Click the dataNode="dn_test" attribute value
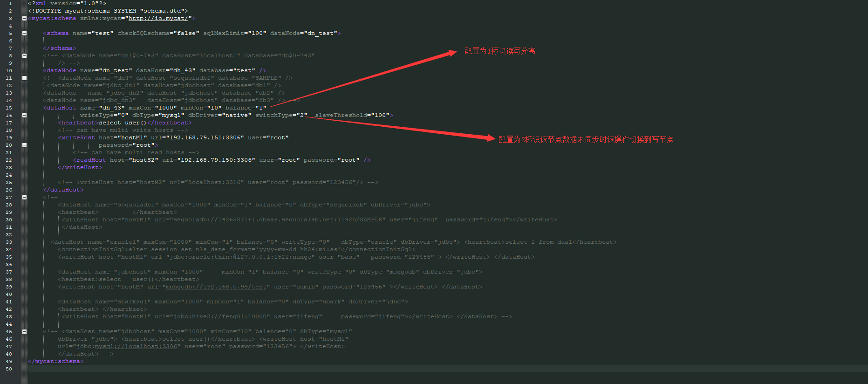 pyautogui.click(x=304, y=34)
